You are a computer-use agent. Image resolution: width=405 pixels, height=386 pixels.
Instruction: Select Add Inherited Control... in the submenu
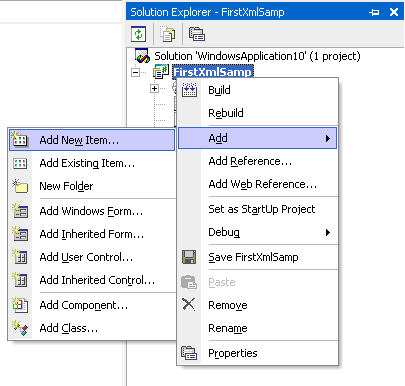coord(92,280)
